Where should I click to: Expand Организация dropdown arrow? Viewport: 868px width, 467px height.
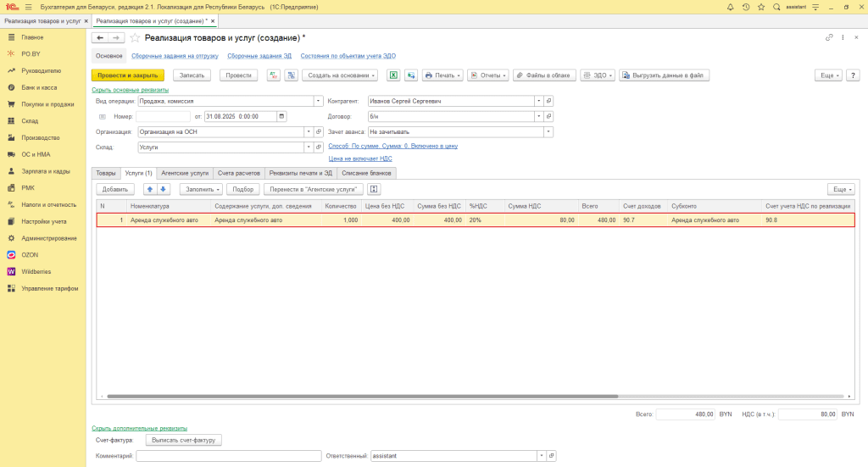[309, 131]
